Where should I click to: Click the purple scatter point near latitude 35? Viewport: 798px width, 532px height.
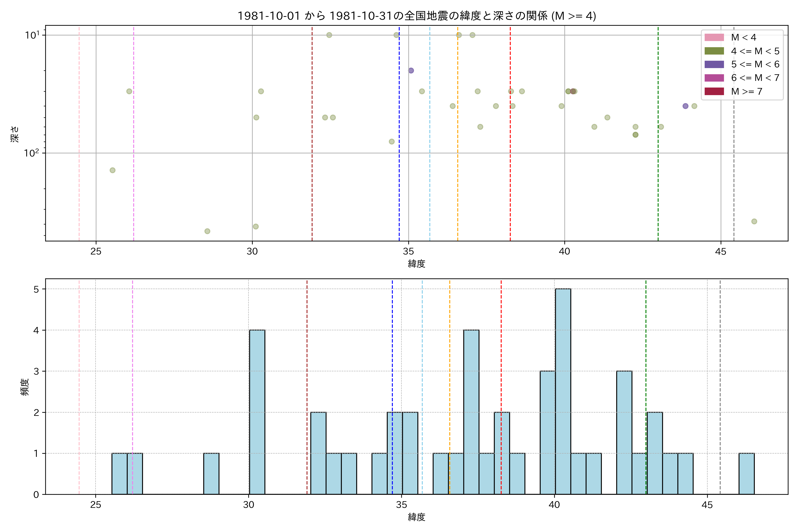[x=411, y=70]
